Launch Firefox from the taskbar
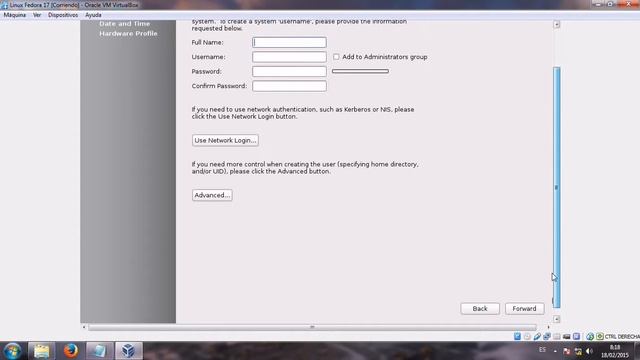Image resolution: width=640 pixels, height=360 pixels. tap(71, 351)
